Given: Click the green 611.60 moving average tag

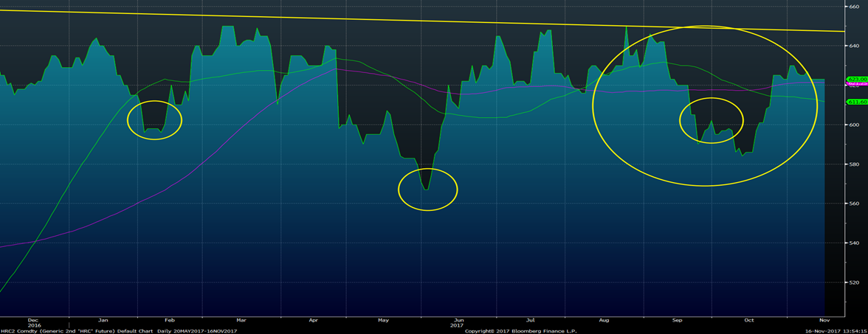Looking at the screenshot, I should click(x=856, y=102).
